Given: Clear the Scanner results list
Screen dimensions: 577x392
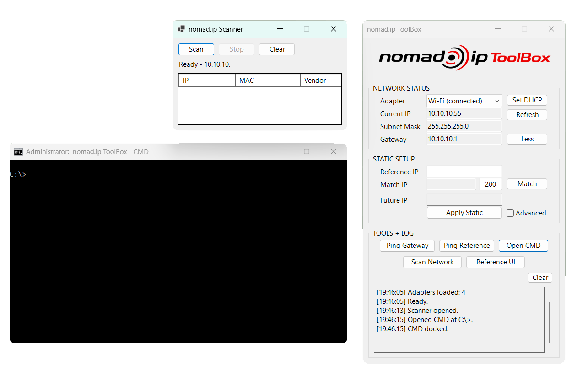Looking at the screenshot, I should (x=277, y=49).
